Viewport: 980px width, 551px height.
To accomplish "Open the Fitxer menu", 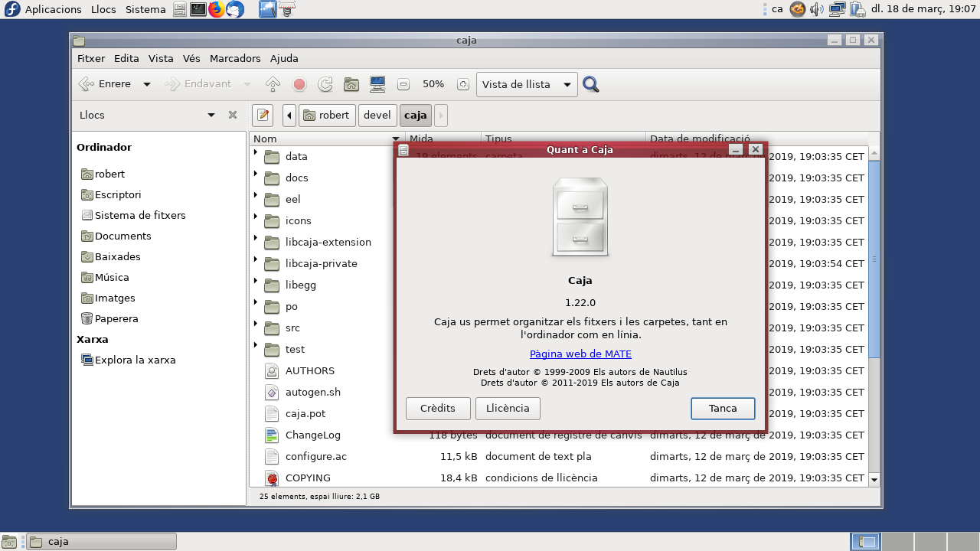I will pyautogui.click(x=91, y=58).
